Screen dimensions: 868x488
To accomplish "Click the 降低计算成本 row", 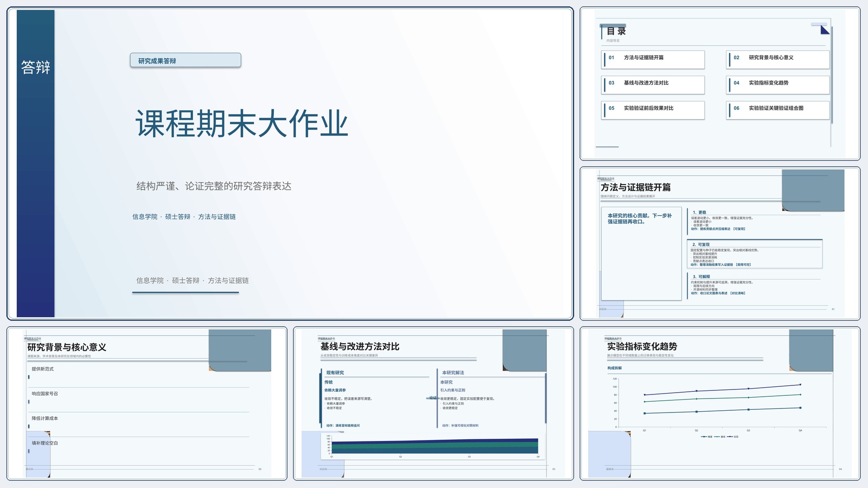I will (138, 424).
